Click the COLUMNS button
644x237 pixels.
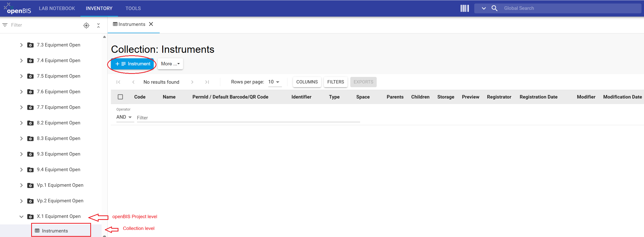click(307, 82)
